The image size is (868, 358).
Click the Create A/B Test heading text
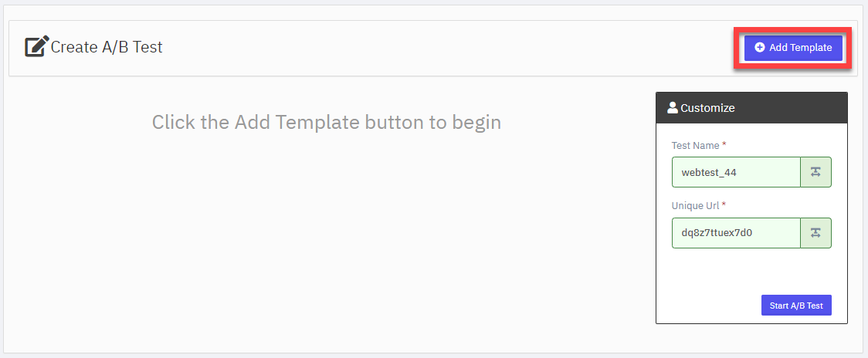coord(107,47)
